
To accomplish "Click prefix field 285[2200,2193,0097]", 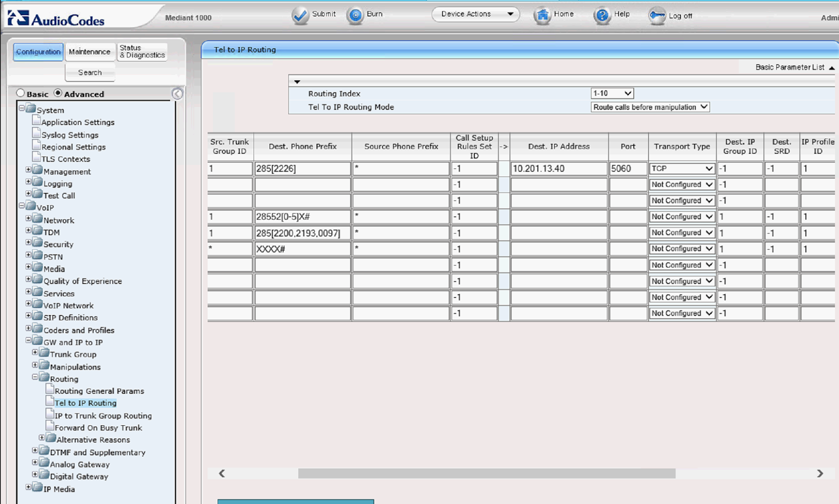I will pyautogui.click(x=303, y=233).
